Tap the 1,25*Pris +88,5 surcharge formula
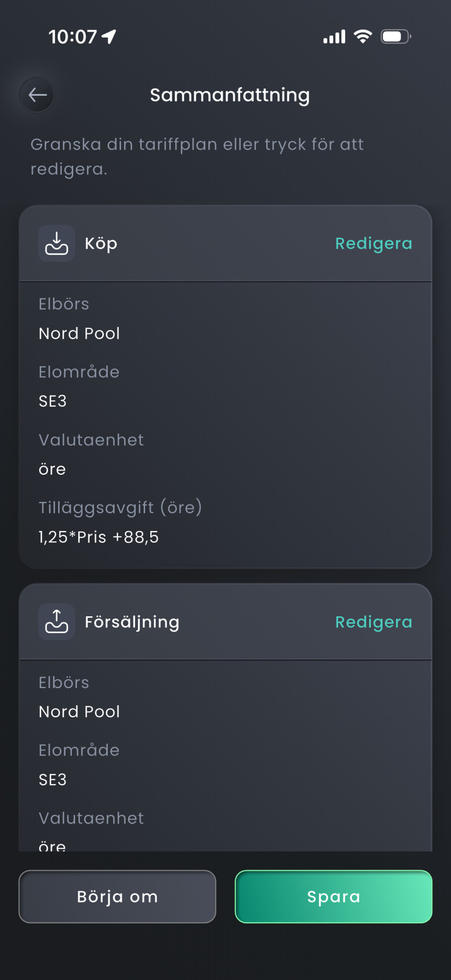Screen dimensions: 451x980 click(99, 537)
